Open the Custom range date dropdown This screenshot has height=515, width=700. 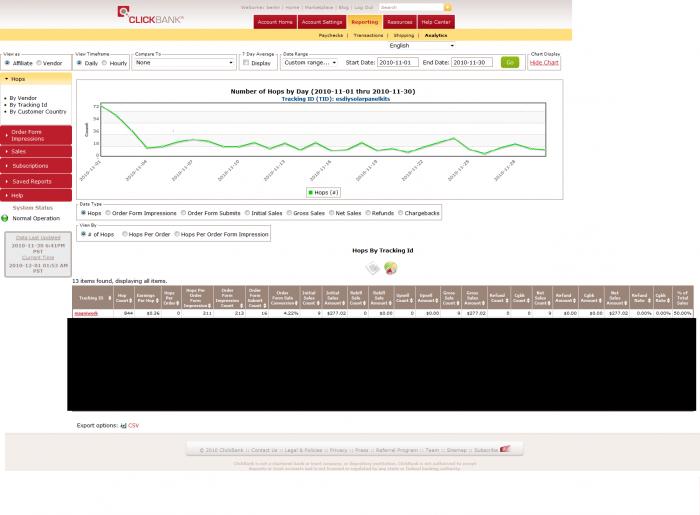[x=309, y=63]
